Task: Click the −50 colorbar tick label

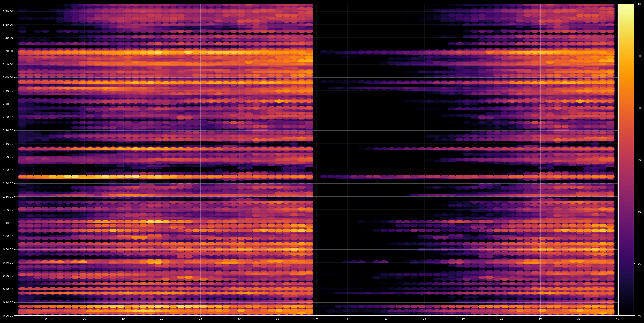Action: [x=638, y=212]
